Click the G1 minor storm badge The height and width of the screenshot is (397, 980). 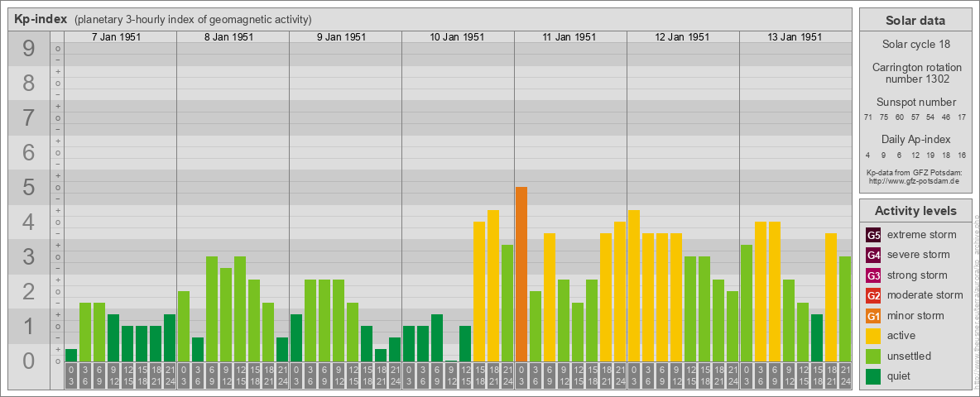click(x=873, y=316)
